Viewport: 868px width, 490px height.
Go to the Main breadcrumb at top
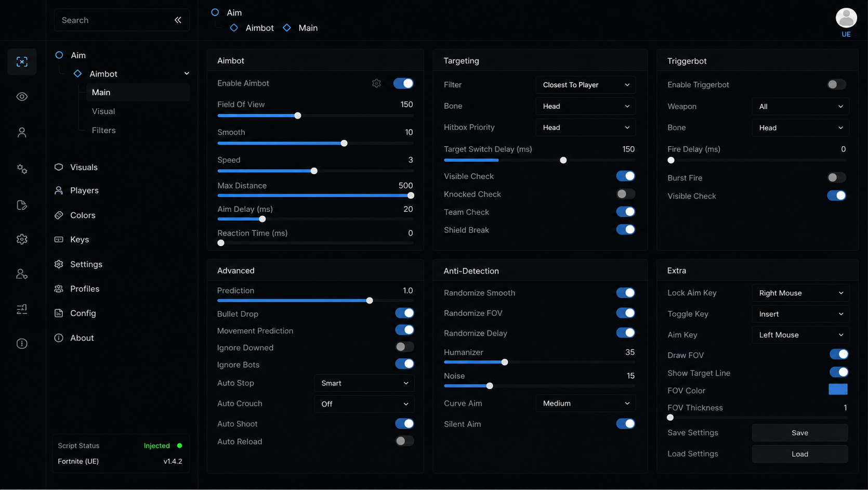click(x=308, y=28)
